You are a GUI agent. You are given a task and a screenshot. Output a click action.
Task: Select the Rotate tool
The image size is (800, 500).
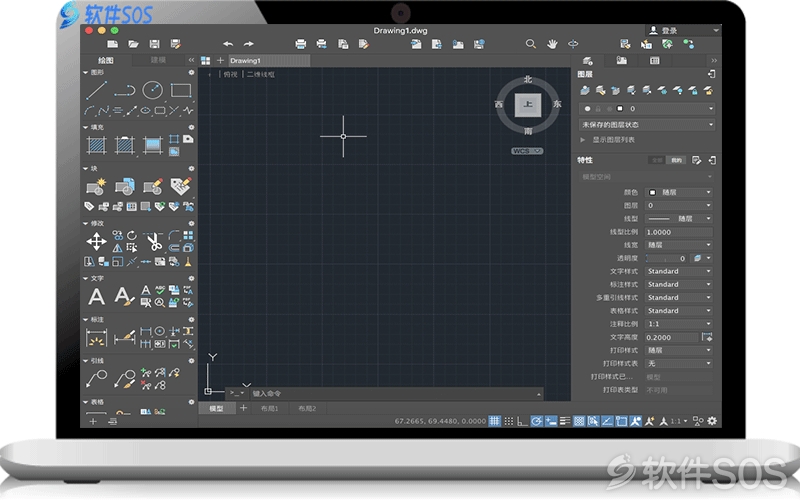[x=132, y=235]
